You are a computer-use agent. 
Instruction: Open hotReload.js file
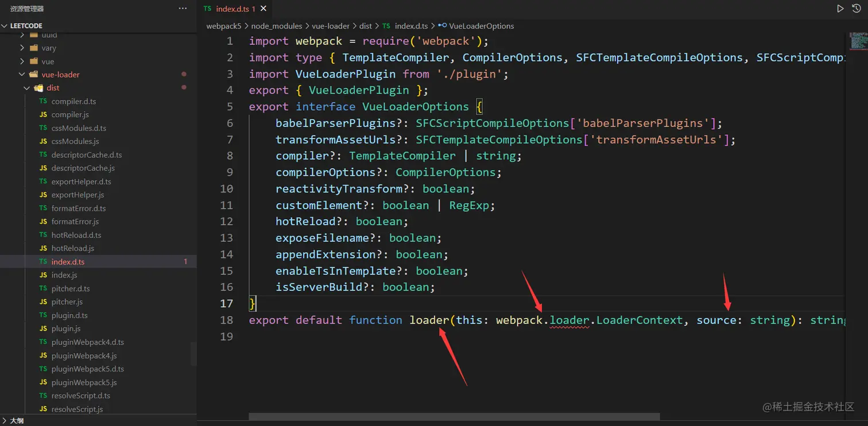tap(72, 248)
